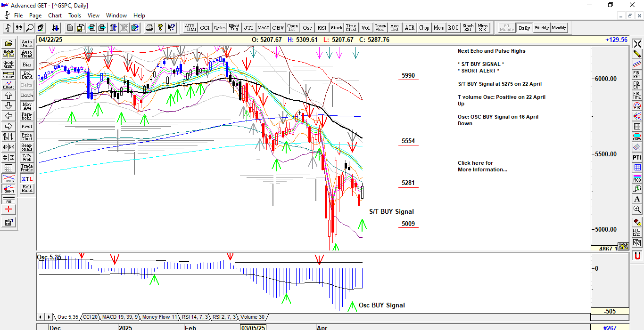Select the FIB RET drawing tool
The width and height of the screenshot is (644, 330).
pyautogui.click(x=637, y=75)
